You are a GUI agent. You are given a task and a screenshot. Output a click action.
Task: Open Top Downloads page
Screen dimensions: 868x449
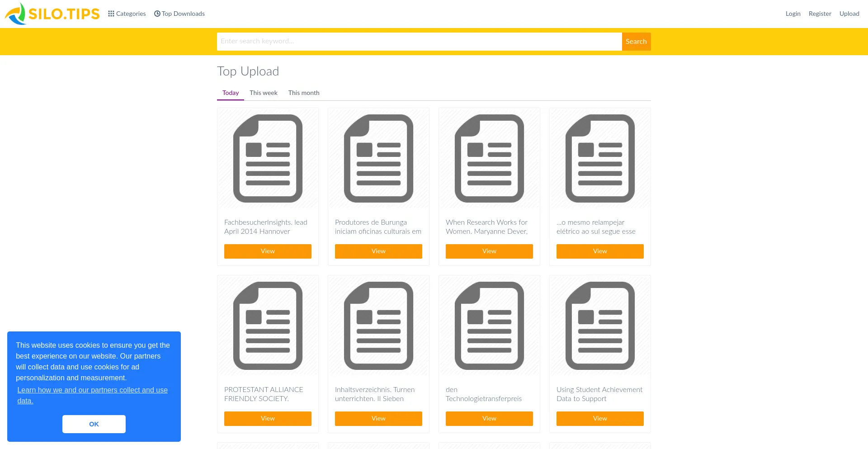coord(179,14)
